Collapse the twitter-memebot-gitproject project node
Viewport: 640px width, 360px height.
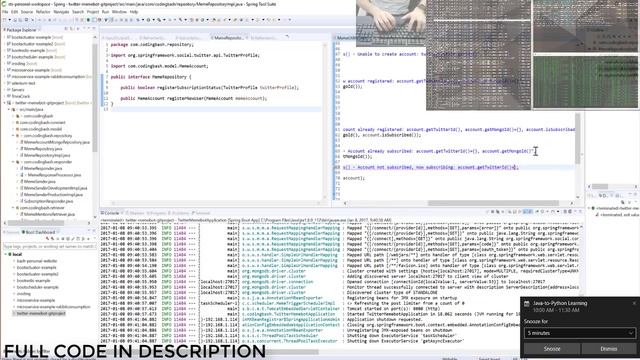pos(4,103)
